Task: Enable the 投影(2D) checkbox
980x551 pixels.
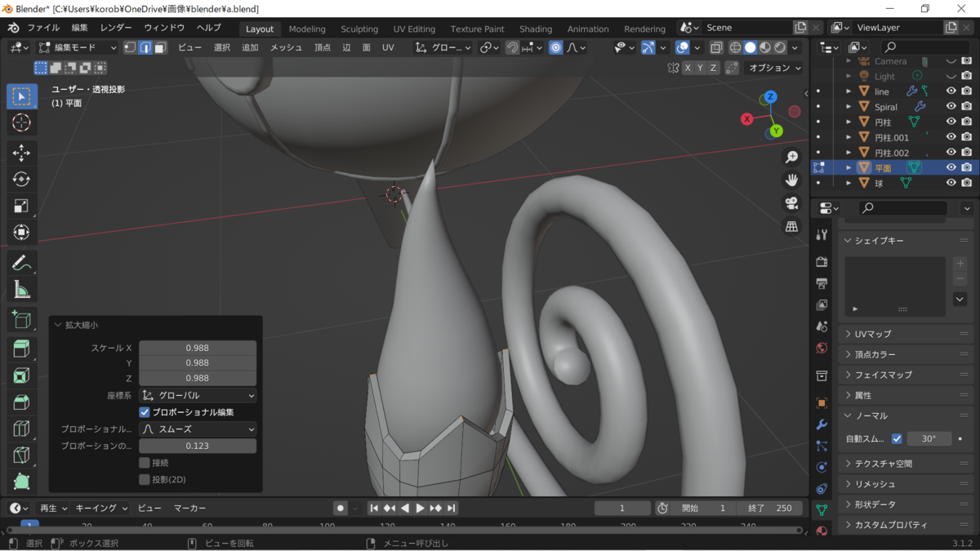Action: 145,479
